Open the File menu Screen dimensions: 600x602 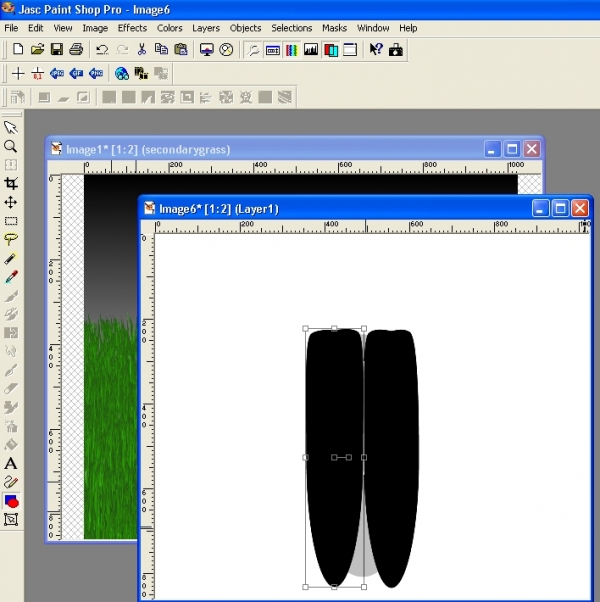pos(11,28)
